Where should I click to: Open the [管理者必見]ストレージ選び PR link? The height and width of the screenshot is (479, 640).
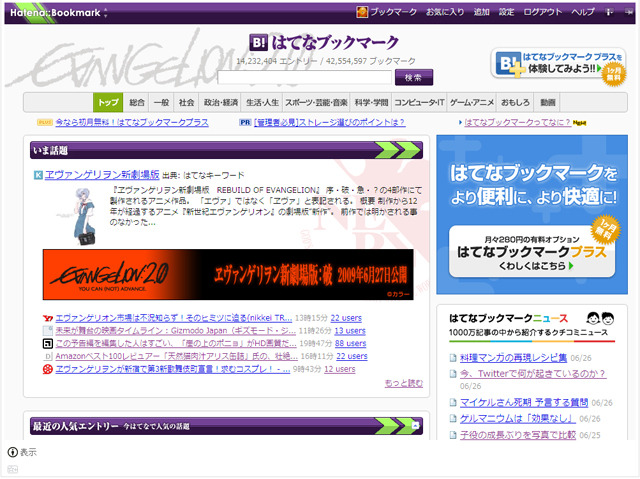coord(329,122)
